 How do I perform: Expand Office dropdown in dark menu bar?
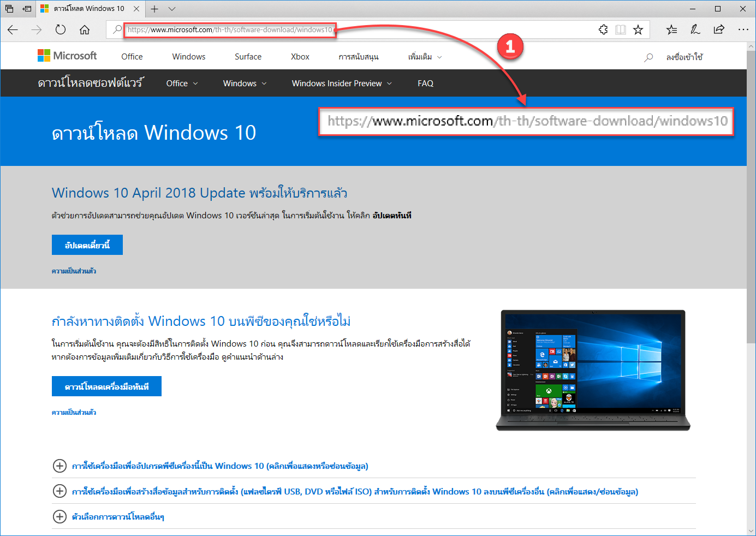coord(182,84)
